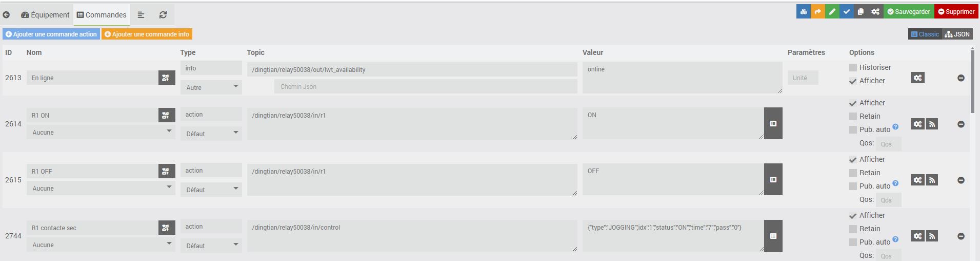Click Ajouter une commande action button
The width and height of the screenshot is (980, 261).
point(51,34)
